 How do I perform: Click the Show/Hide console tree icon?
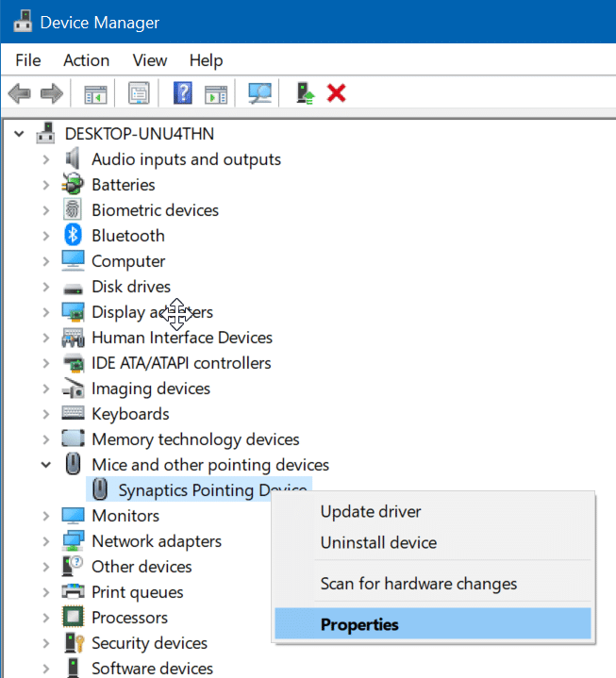tap(95, 93)
